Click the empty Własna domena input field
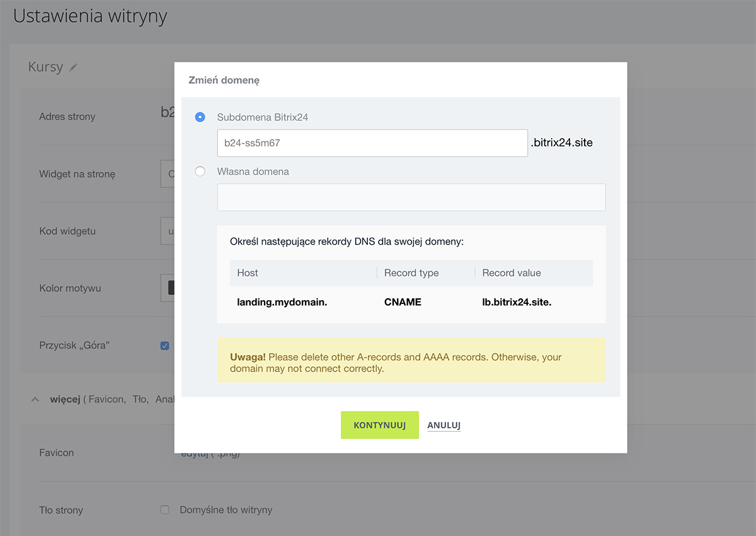Viewport: 756px width, 536px height. [411, 197]
